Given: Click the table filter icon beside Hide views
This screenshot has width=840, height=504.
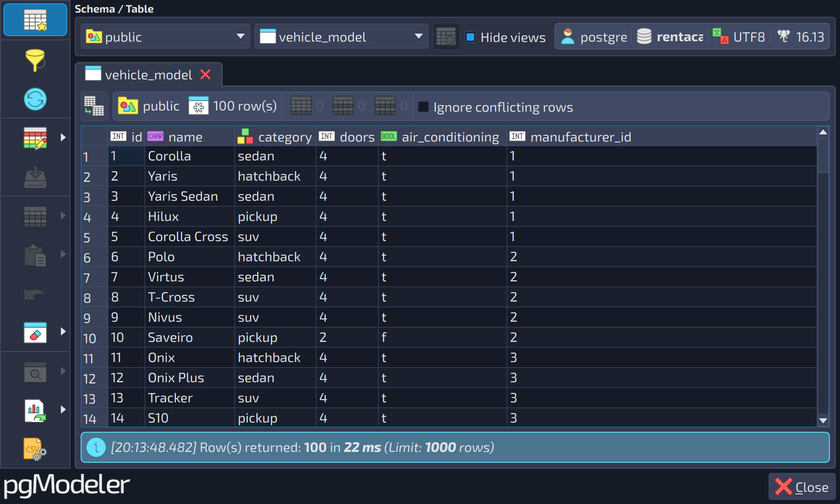Looking at the screenshot, I should pyautogui.click(x=446, y=37).
